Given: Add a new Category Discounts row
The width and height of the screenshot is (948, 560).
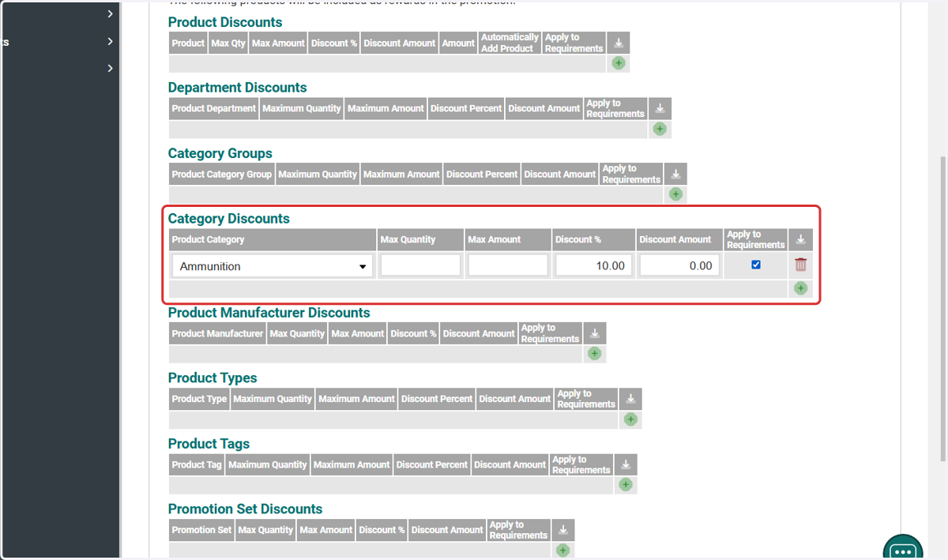Looking at the screenshot, I should [800, 288].
